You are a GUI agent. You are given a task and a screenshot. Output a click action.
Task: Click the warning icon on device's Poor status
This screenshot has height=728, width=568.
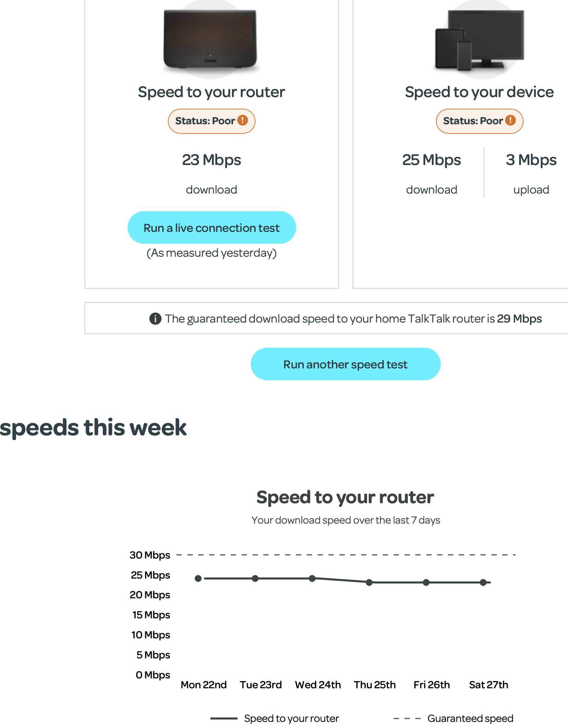tap(510, 121)
